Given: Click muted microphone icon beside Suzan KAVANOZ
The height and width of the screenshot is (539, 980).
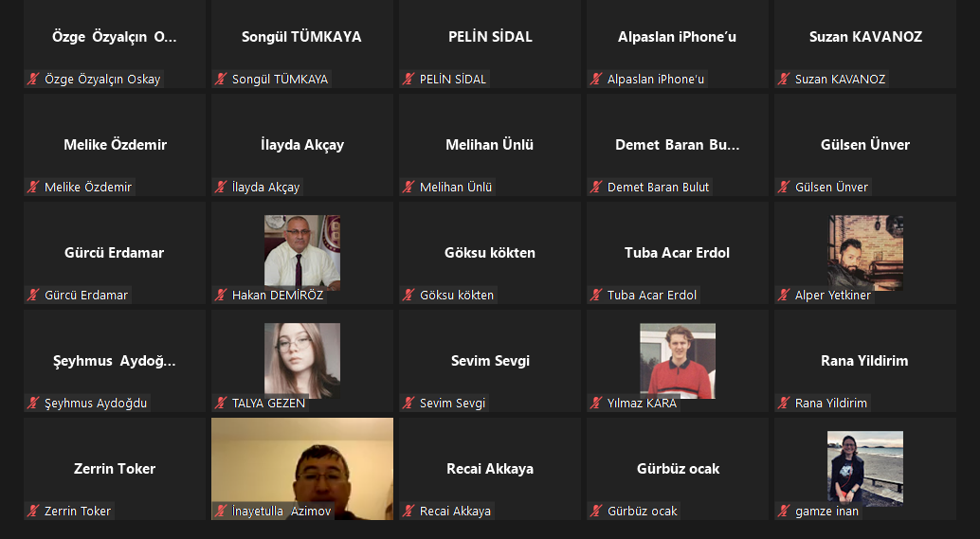Looking at the screenshot, I should pos(784,80).
